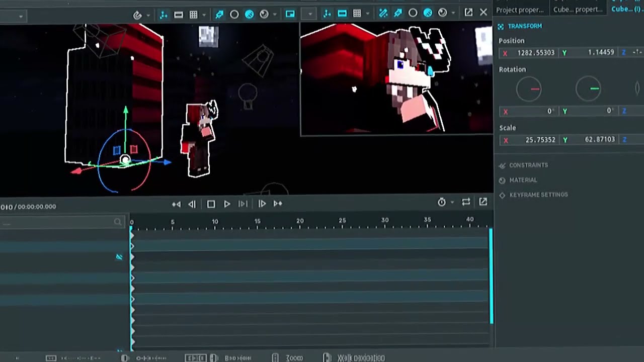Open render mode dropdown in secondary view toolbar

point(453,13)
